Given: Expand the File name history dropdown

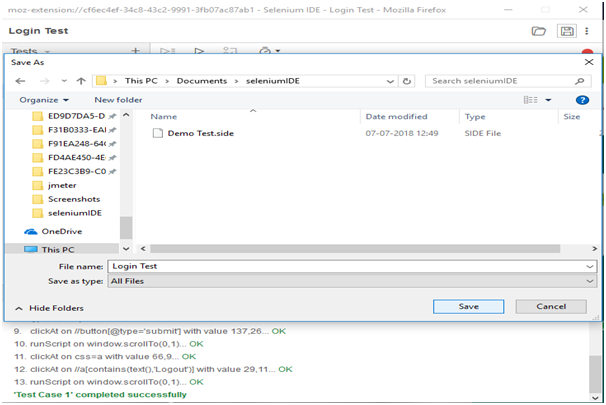Looking at the screenshot, I should 590,267.
